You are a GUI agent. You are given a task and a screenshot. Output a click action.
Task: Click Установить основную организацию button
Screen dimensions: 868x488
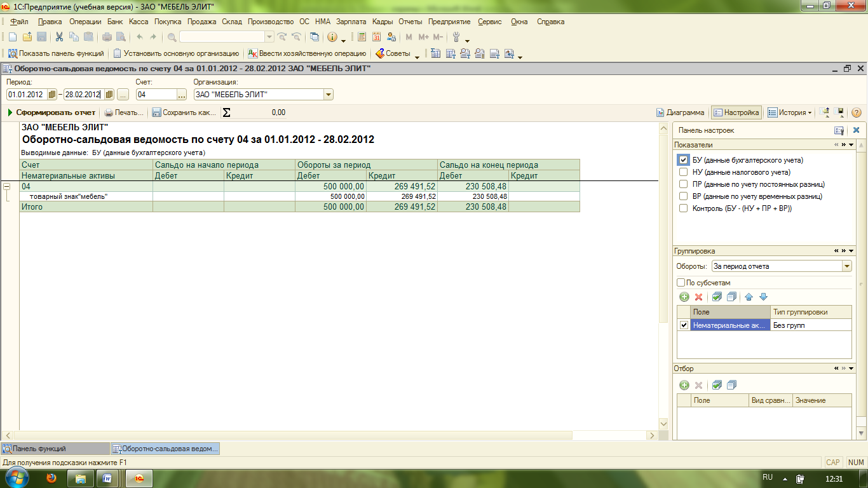[175, 54]
